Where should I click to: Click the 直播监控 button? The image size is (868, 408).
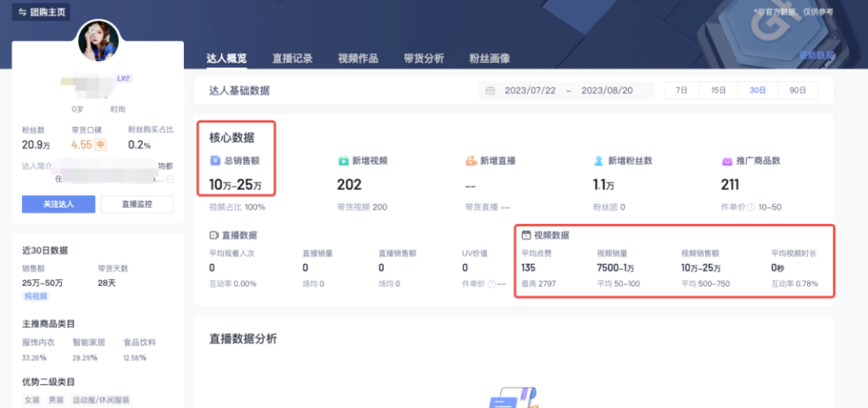point(136,204)
